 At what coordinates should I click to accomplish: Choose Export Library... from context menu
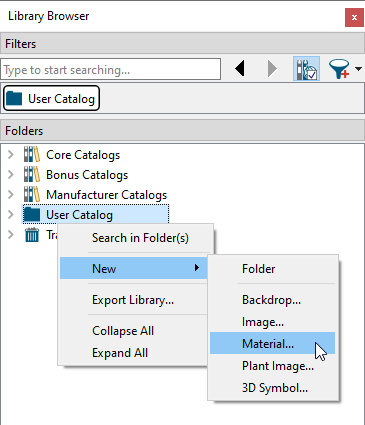pyautogui.click(x=133, y=300)
